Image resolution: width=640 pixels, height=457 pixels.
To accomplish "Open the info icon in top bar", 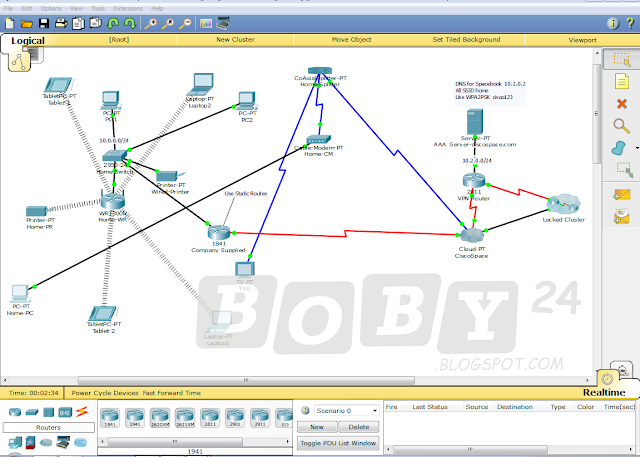I will pos(613,23).
